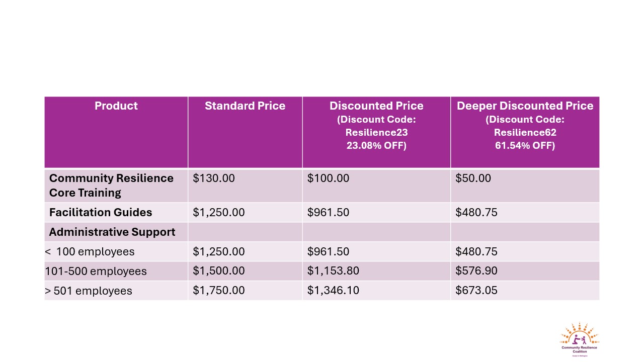
Task: Select the Product column header
Action: tap(116, 132)
